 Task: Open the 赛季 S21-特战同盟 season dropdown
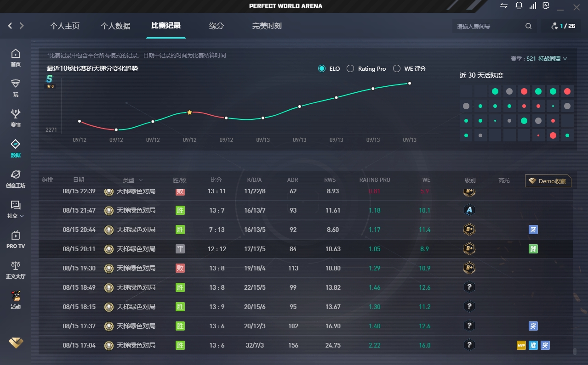click(539, 59)
